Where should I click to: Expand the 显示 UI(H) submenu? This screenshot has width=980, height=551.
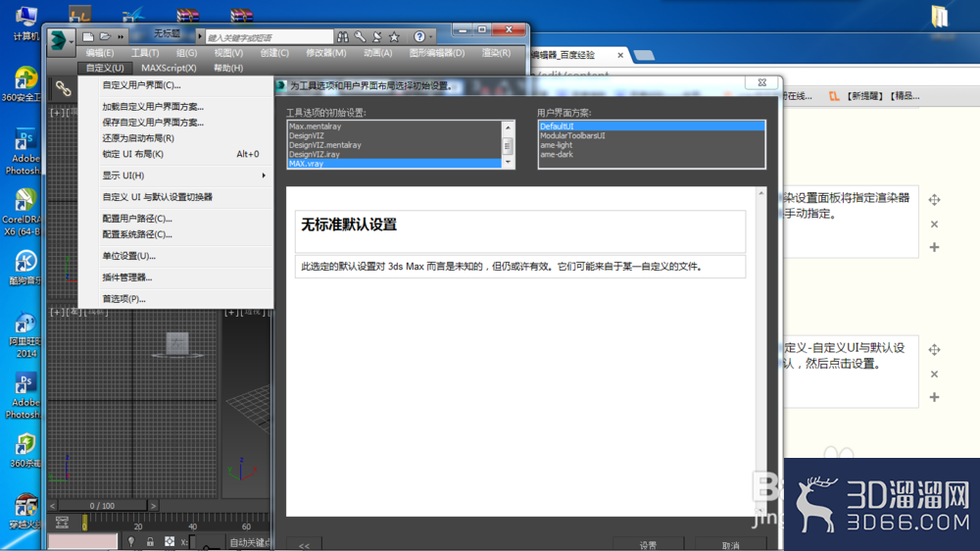(176, 175)
